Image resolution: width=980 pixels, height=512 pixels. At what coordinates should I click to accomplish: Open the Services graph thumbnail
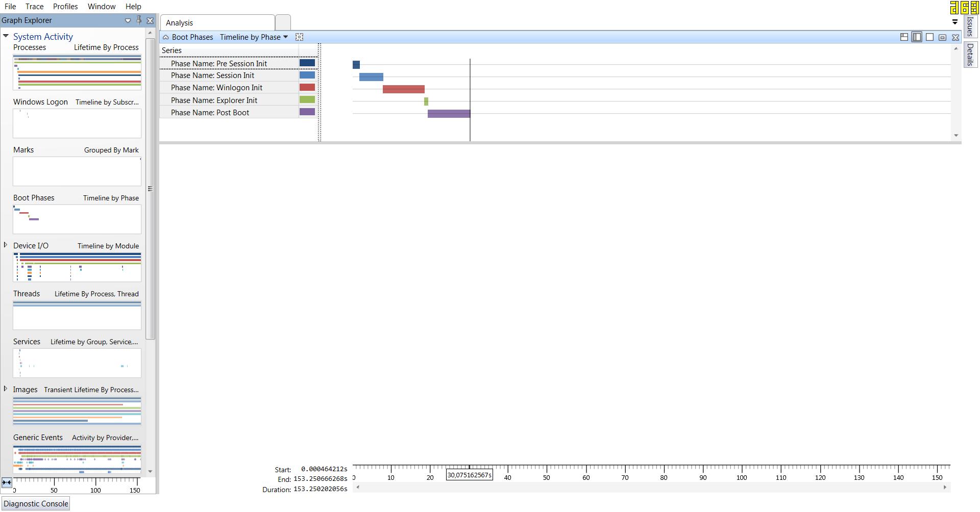77,363
